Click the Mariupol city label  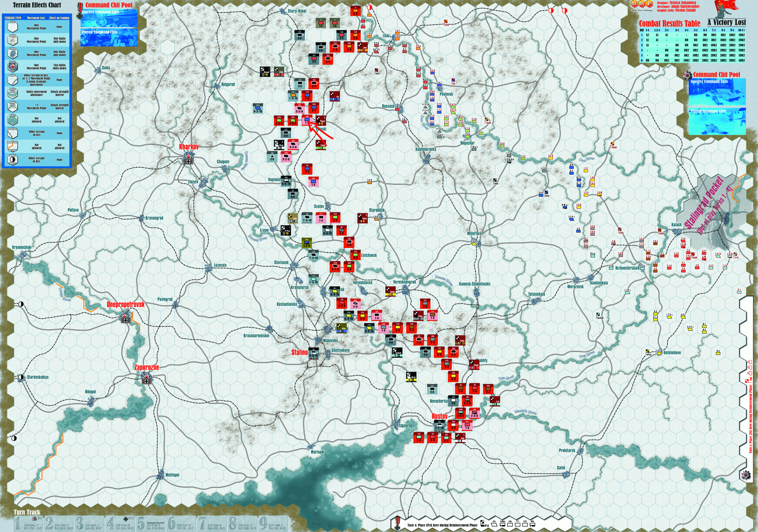[318, 451]
